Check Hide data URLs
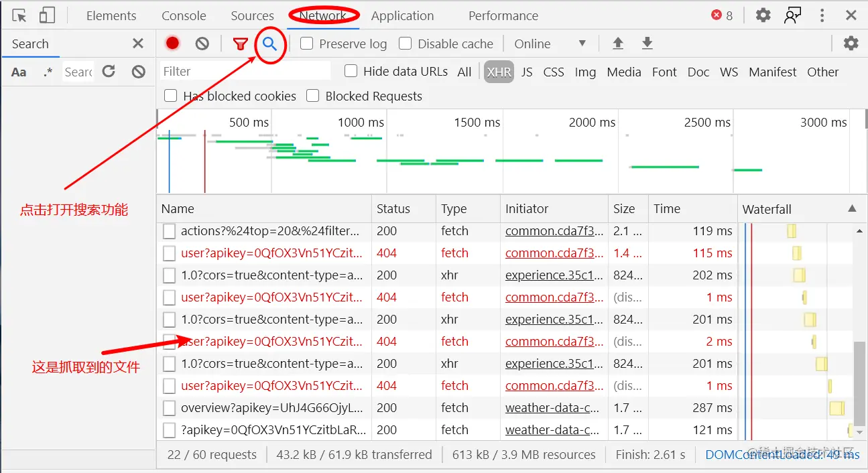This screenshot has height=473, width=868. tap(351, 70)
